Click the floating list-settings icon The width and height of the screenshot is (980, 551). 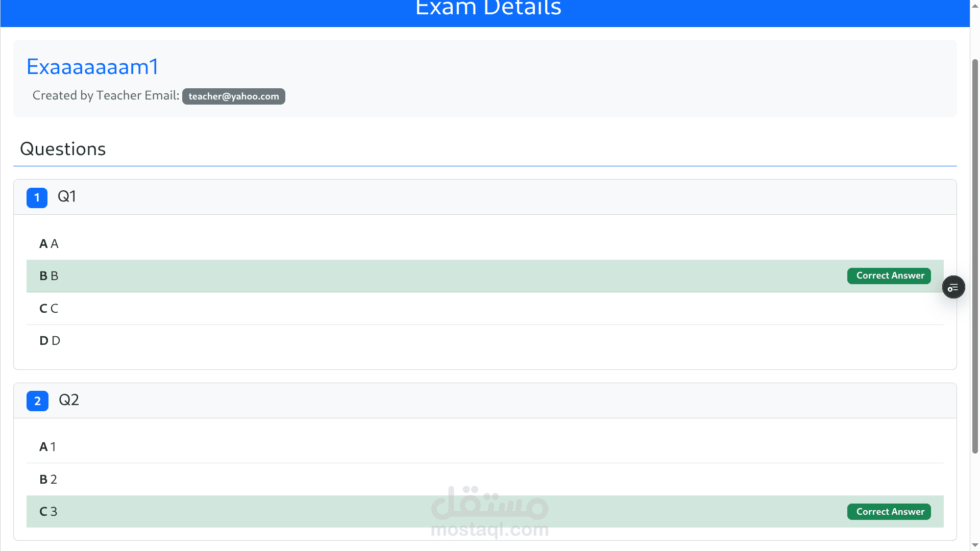tap(953, 287)
